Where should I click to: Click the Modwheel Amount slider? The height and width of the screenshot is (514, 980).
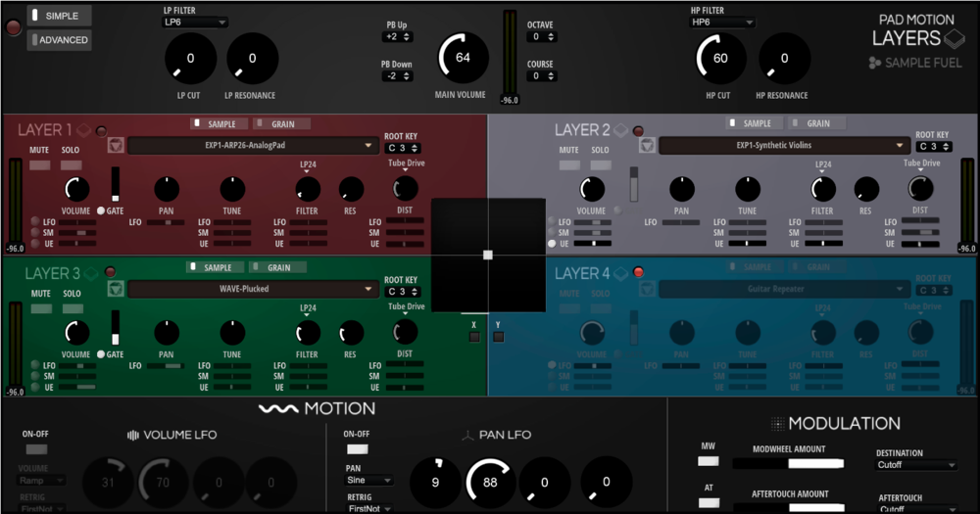click(x=788, y=463)
